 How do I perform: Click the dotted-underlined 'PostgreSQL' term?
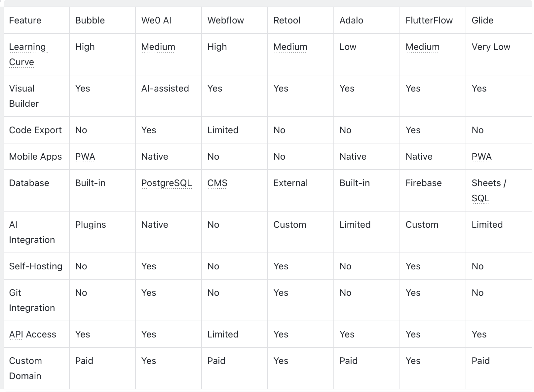(x=167, y=183)
